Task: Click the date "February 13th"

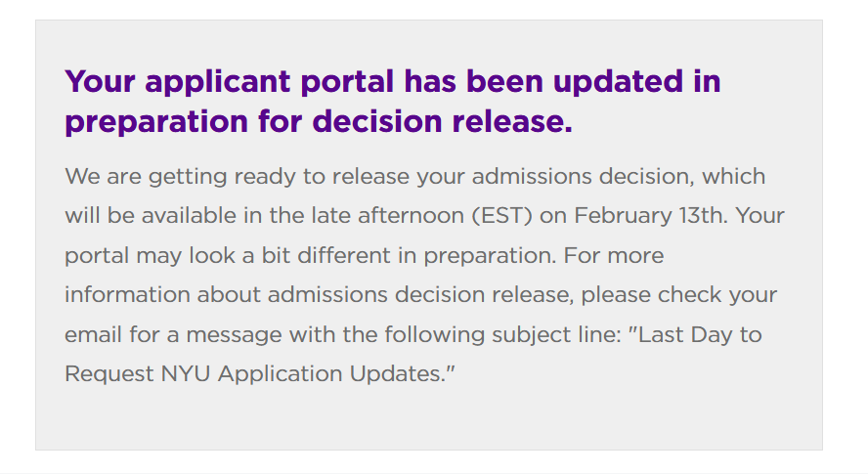Action: [x=650, y=215]
